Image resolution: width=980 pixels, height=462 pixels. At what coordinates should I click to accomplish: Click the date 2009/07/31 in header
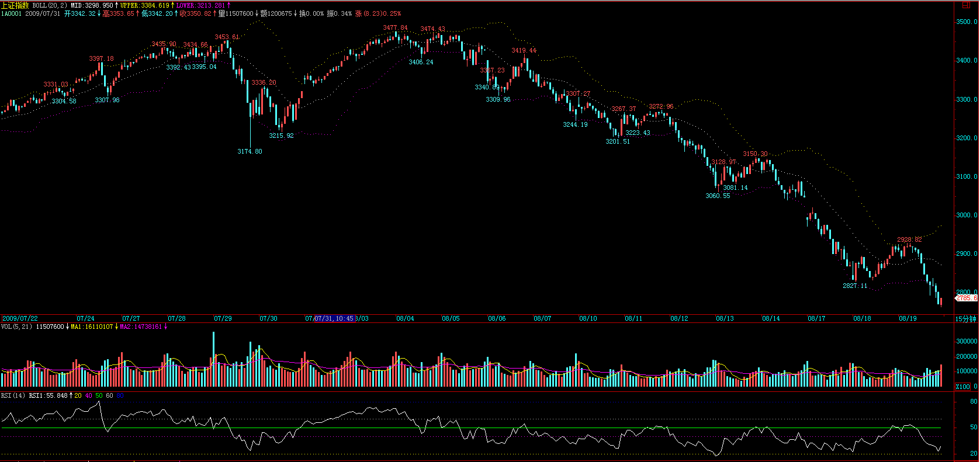coord(43,13)
